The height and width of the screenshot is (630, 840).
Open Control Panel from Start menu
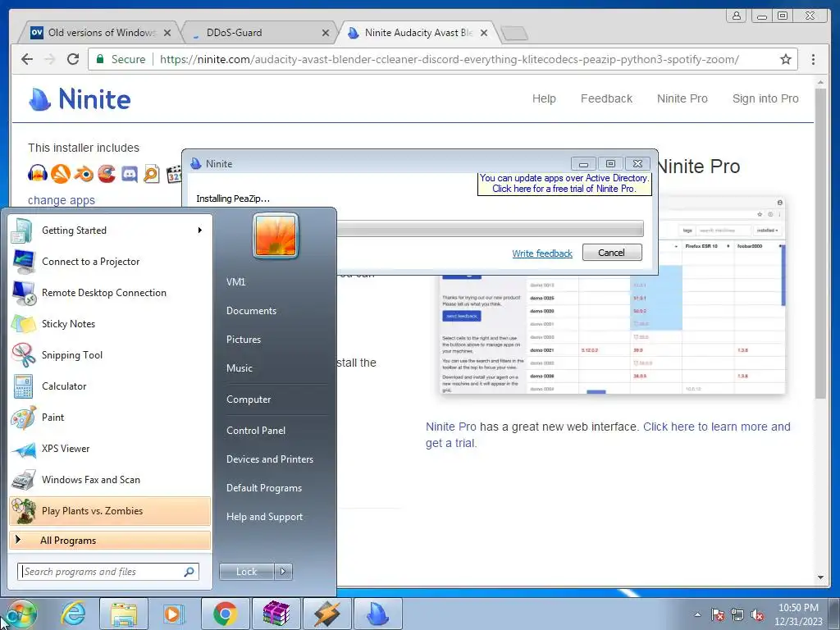click(x=256, y=430)
